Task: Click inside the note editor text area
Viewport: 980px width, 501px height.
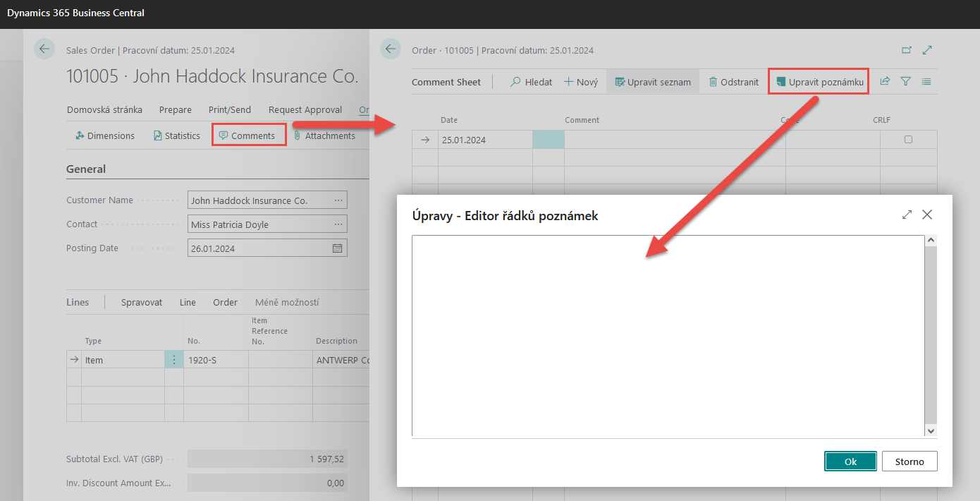Action: (668, 335)
